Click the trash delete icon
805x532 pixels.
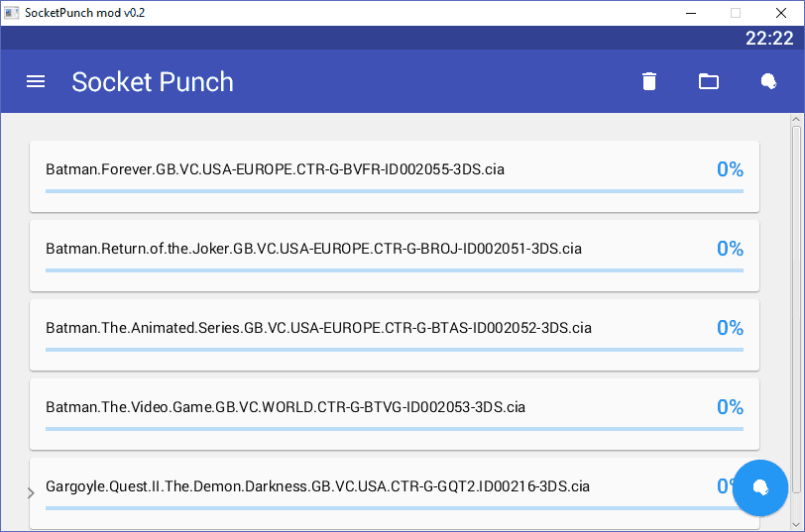(649, 81)
